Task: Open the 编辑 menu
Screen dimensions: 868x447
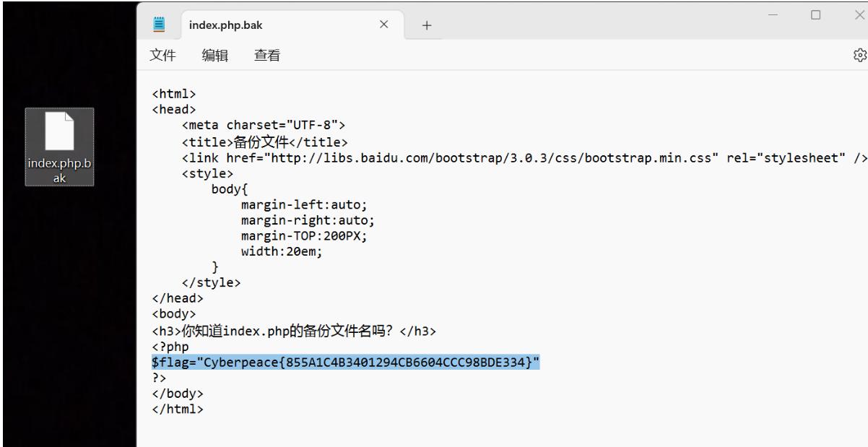Action: 214,55
